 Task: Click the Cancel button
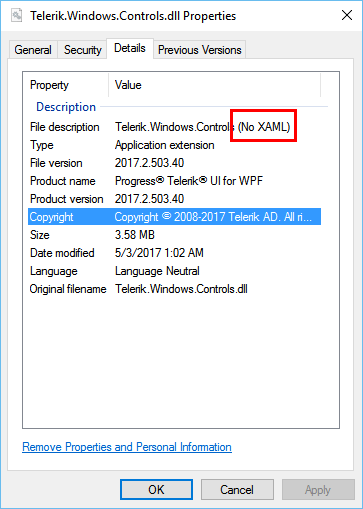tap(237, 490)
